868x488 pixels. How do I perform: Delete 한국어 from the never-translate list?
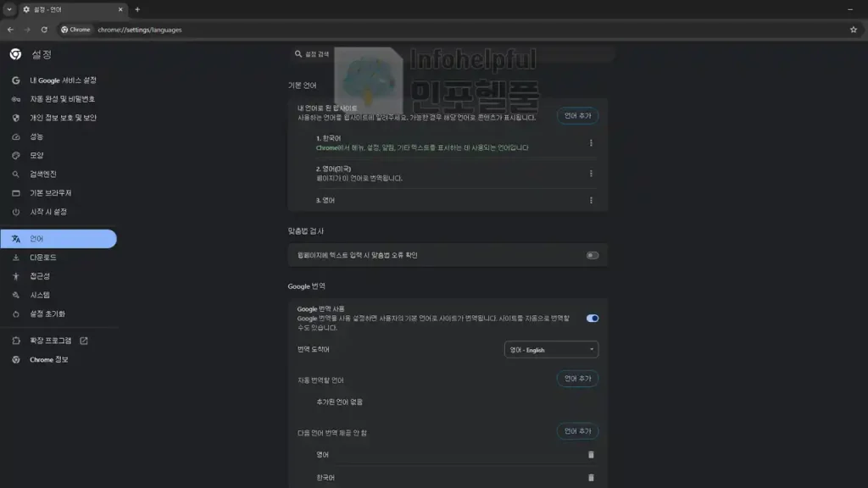click(x=591, y=478)
